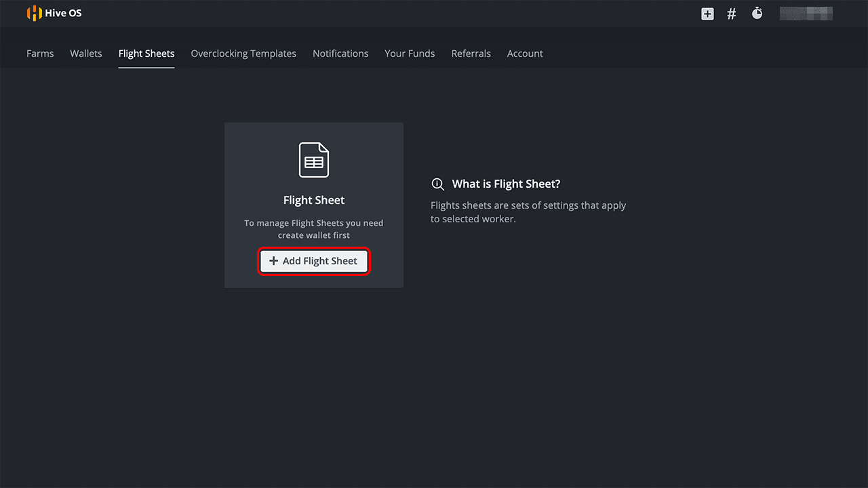Click the Hive OS hexagon logo icon
This screenshot has height=488, width=868.
(x=34, y=13)
